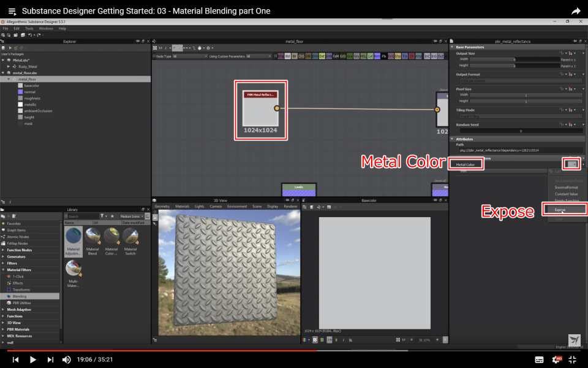Screen dimensions: 588x368
Task: Expand the Generators library category
Action: 4,257
